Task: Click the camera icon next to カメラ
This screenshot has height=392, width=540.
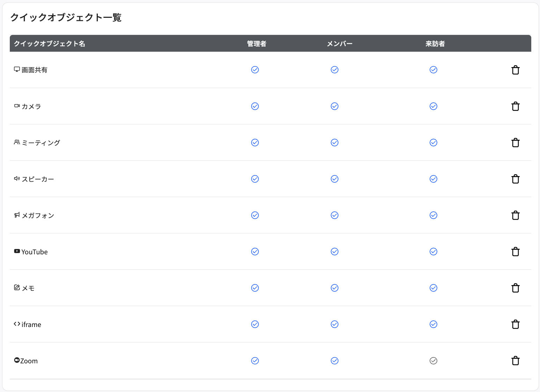Action: tap(16, 106)
